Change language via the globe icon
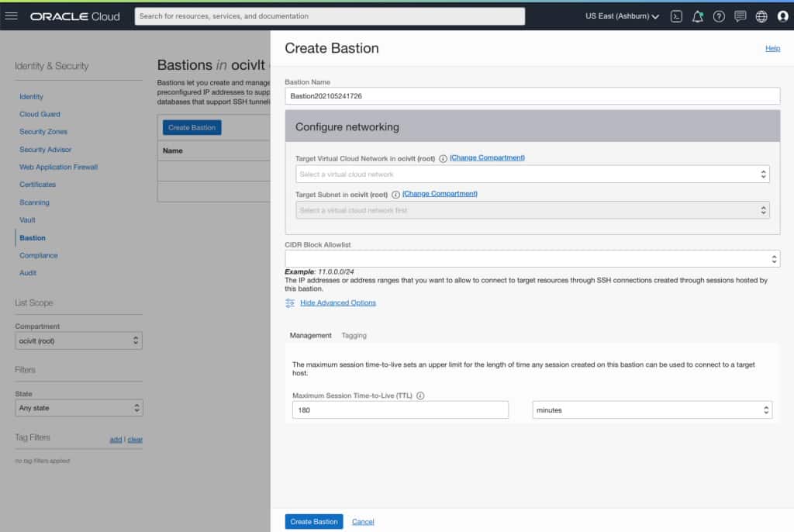This screenshot has width=794, height=532. [x=761, y=16]
